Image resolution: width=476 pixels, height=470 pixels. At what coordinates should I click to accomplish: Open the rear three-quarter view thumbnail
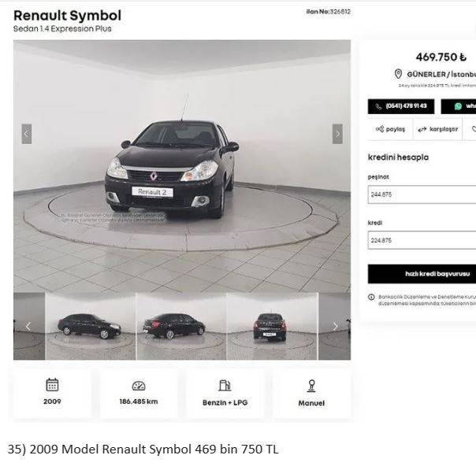click(x=181, y=326)
